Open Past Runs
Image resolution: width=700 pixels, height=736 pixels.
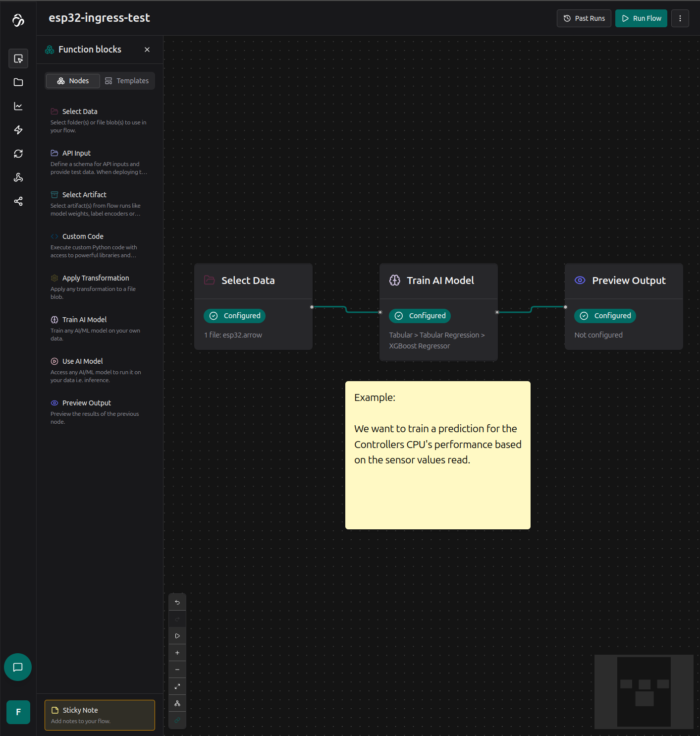click(584, 18)
